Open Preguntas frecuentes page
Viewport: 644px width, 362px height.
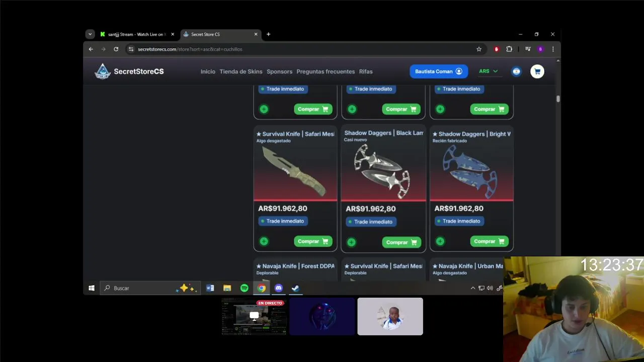click(x=326, y=71)
